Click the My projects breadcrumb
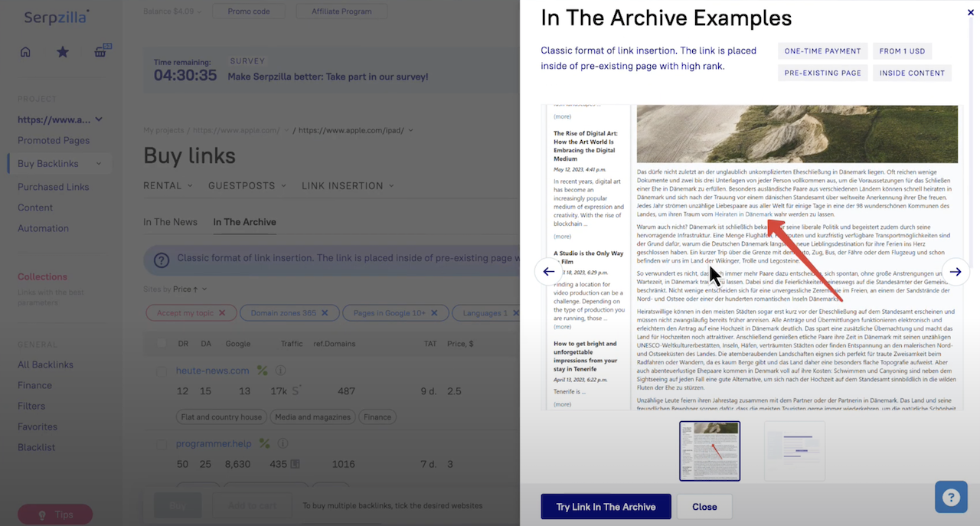The height and width of the screenshot is (526, 980). (165, 130)
